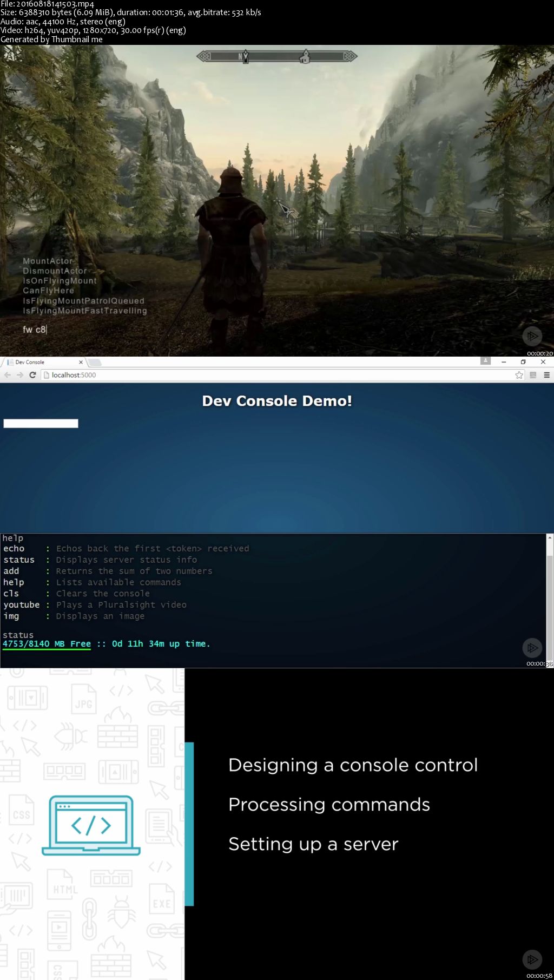Click the '4753/8140 MB Free' status output
The height and width of the screenshot is (980, 554).
point(47,644)
